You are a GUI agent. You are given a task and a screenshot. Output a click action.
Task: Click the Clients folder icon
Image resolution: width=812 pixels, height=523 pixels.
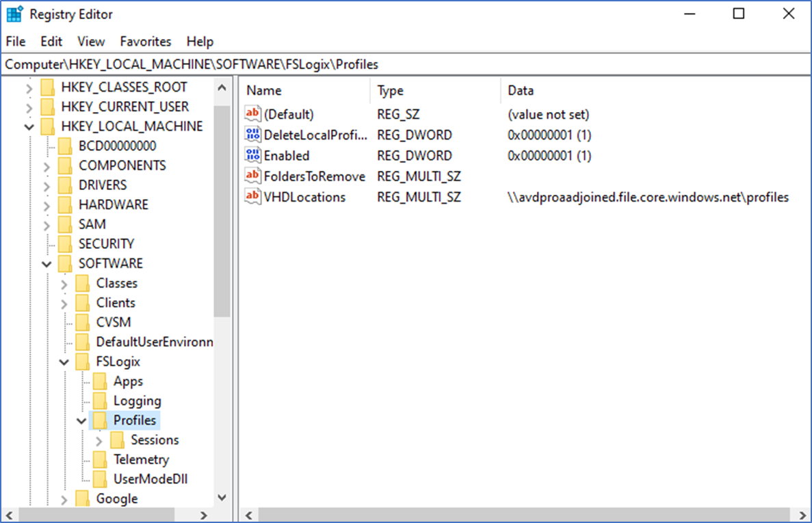tap(82, 303)
